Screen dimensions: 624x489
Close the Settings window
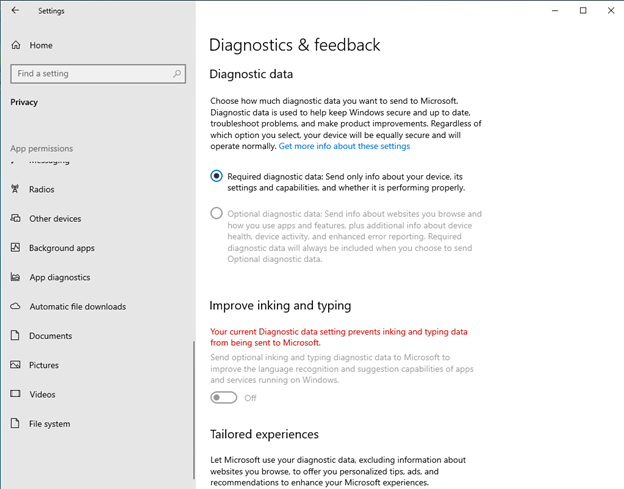611,11
